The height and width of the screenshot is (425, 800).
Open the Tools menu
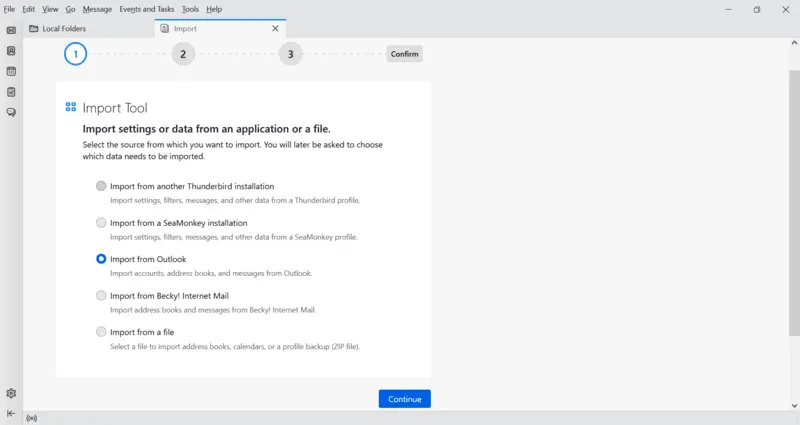(x=190, y=9)
